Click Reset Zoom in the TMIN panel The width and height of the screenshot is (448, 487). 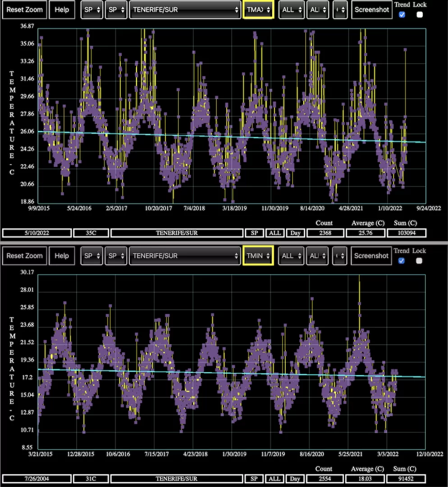coord(24,256)
